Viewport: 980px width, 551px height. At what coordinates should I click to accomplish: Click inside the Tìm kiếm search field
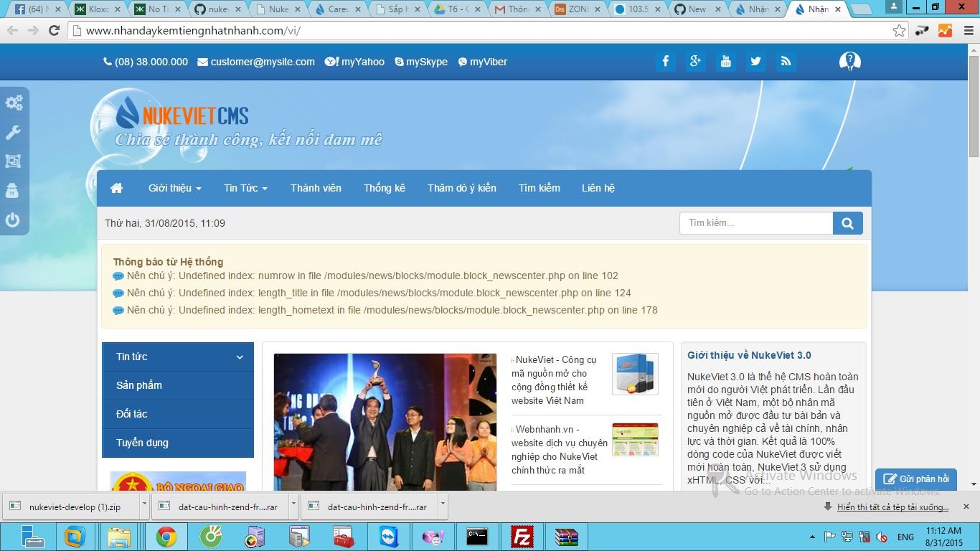click(753, 223)
